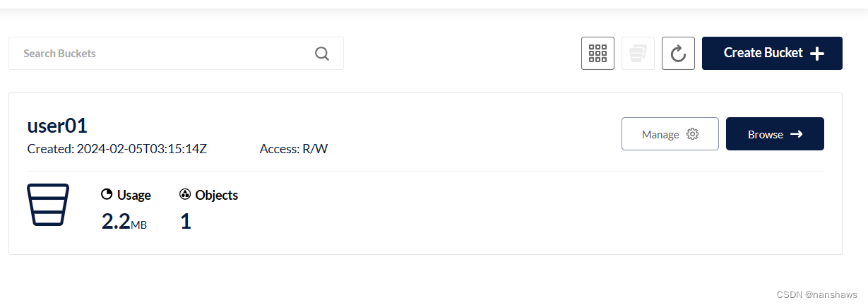
Task: Toggle the multi-select buckets grid icon
Action: [x=598, y=54]
